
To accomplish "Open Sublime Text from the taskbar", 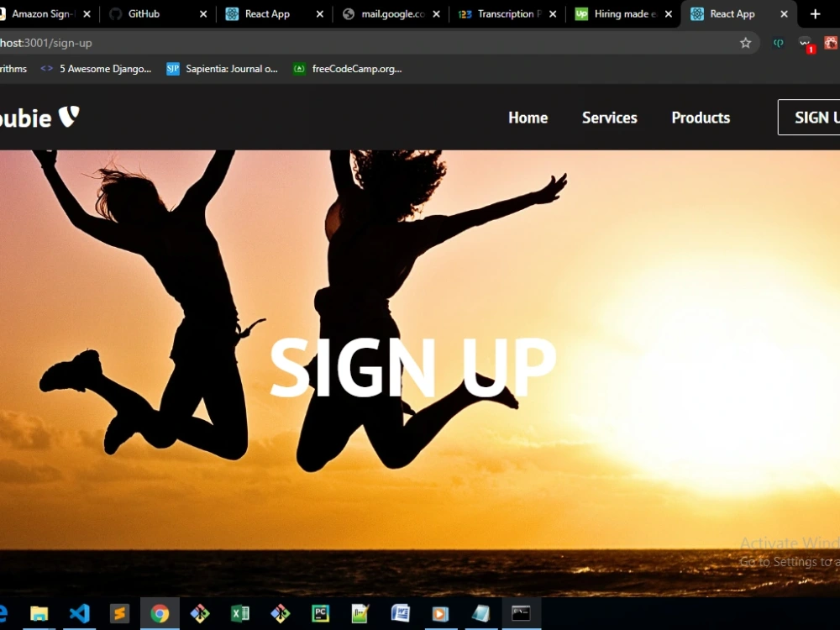I will coord(119,613).
